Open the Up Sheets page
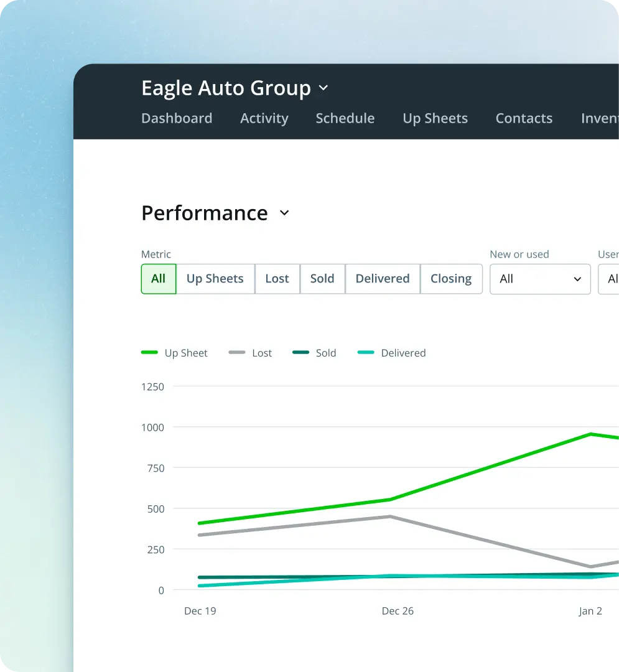 click(435, 118)
